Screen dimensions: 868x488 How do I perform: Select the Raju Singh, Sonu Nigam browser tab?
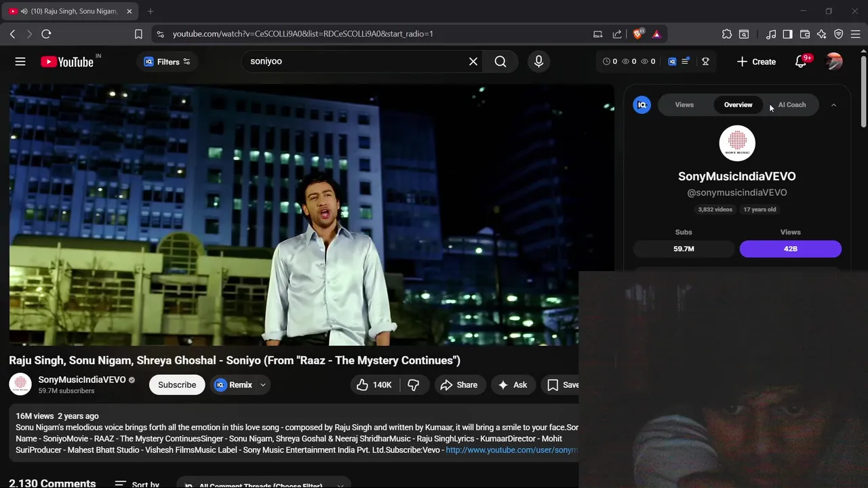[x=71, y=12]
